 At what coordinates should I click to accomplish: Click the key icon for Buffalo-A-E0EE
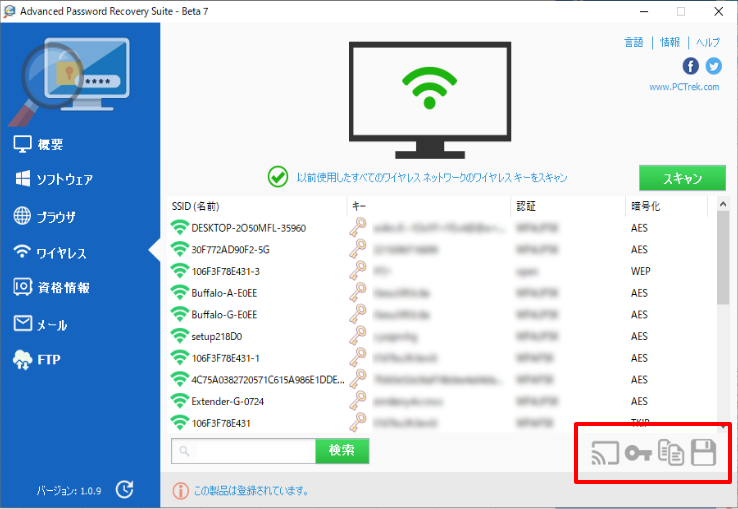pos(358,292)
